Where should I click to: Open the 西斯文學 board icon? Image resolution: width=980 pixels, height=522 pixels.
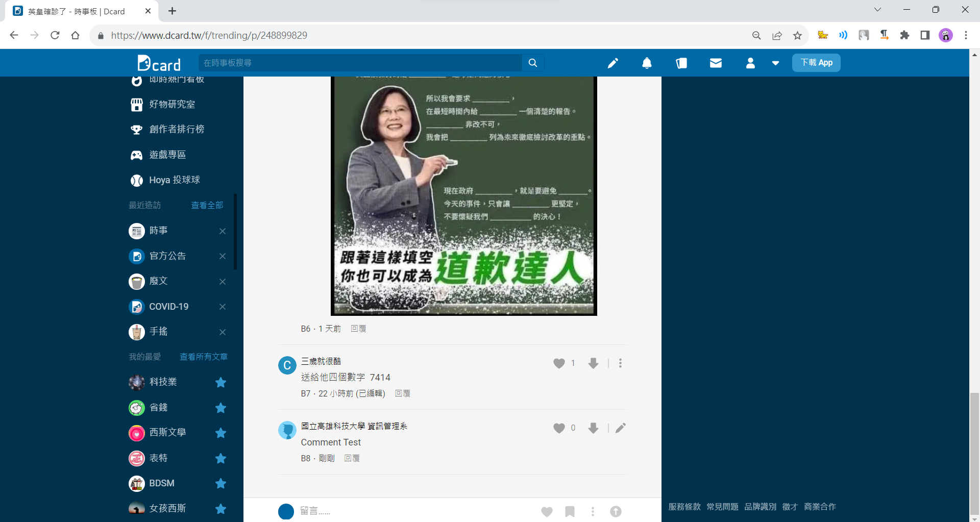click(137, 433)
